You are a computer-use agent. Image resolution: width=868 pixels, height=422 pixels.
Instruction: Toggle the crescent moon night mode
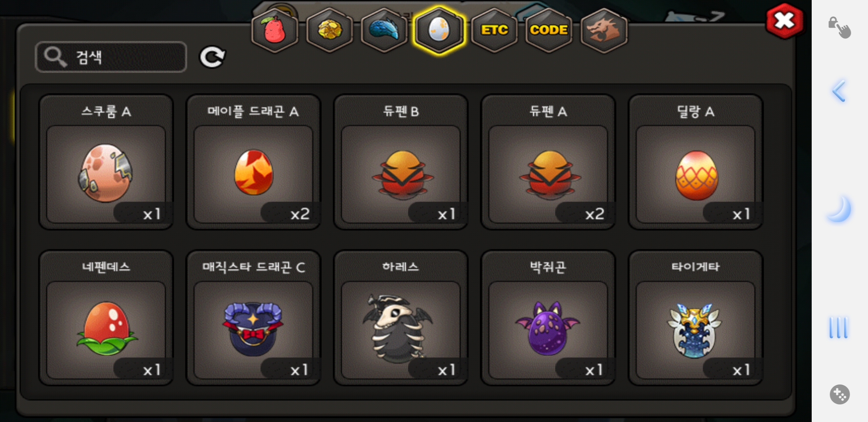[x=839, y=209]
